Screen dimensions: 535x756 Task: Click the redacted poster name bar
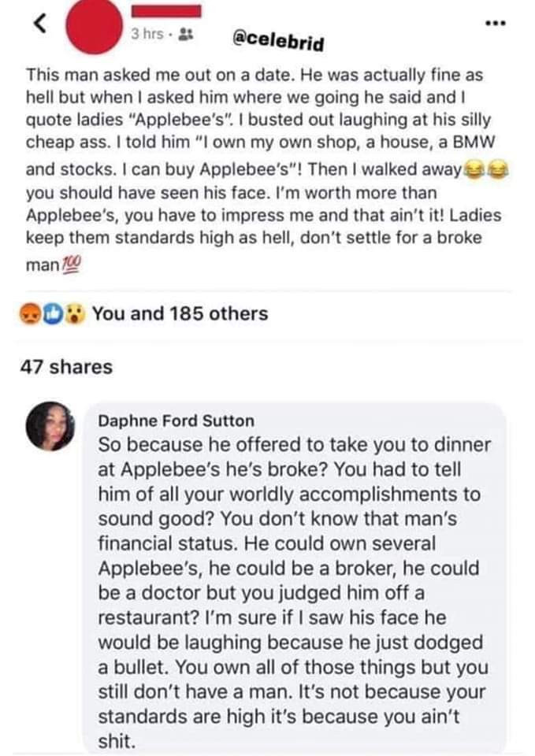166,12
